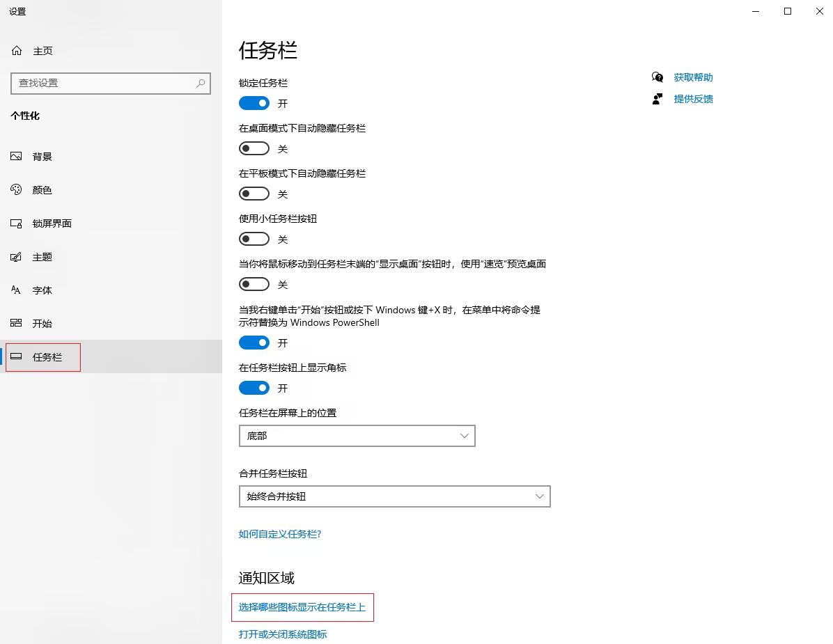Disable 在任务栏按钮上显示角标 switch

[254, 388]
